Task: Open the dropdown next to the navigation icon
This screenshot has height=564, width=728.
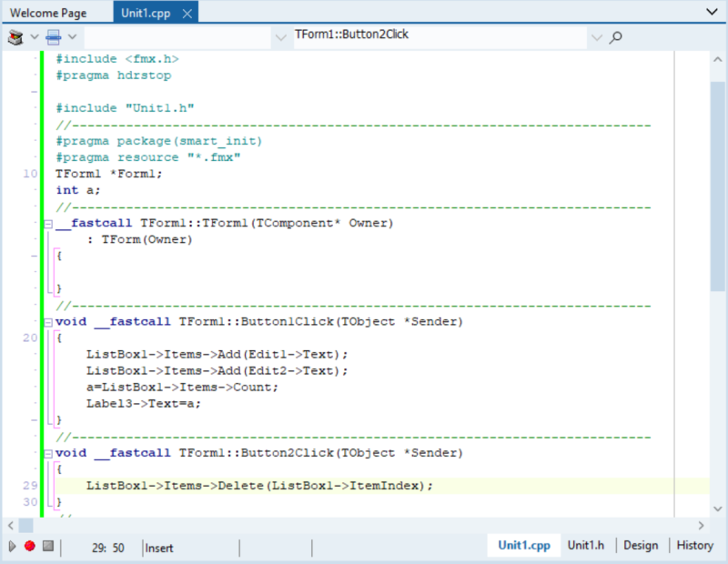Action: (35, 36)
